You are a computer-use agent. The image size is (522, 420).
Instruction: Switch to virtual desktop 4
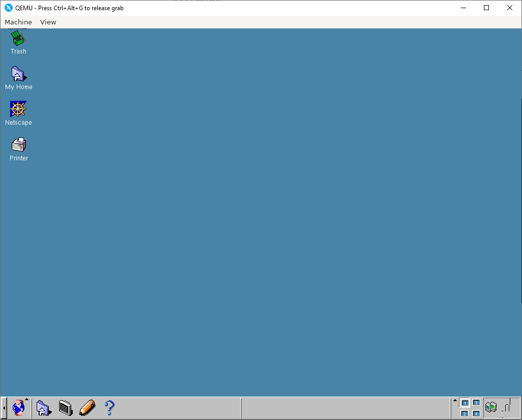476,414
